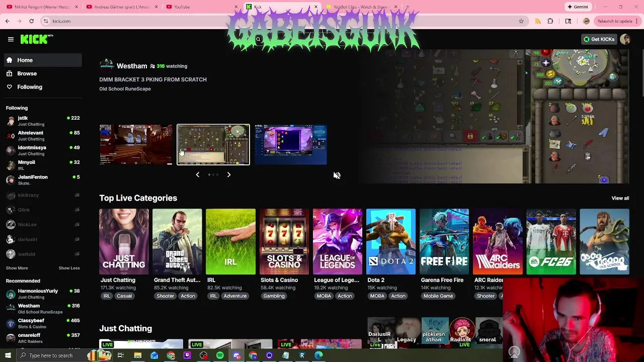
Task: Open the EA FC26 category card
Action: pos(551,242)
